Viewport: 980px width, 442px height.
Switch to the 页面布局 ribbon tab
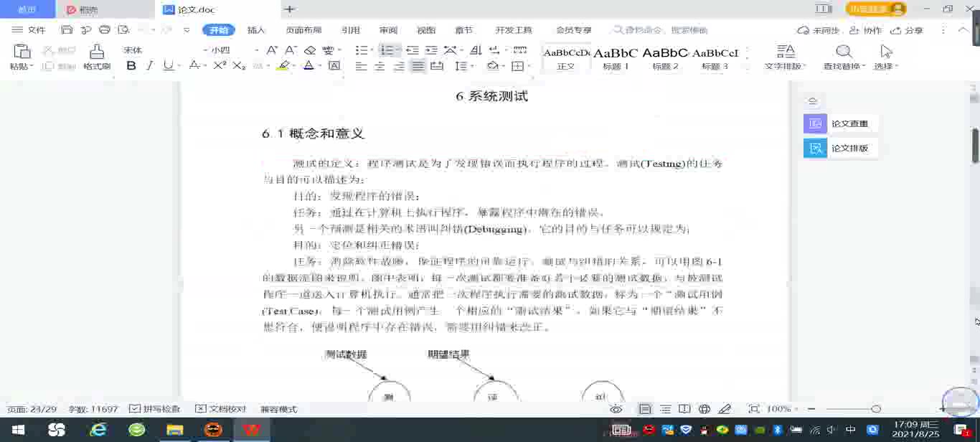(303, 30)
